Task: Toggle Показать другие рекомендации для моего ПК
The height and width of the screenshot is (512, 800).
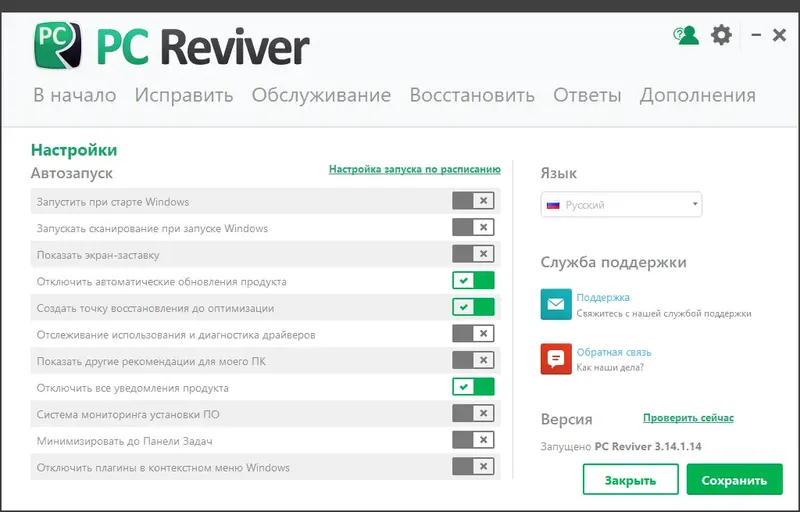Action: pyautogui.click(x=473, y=360)
